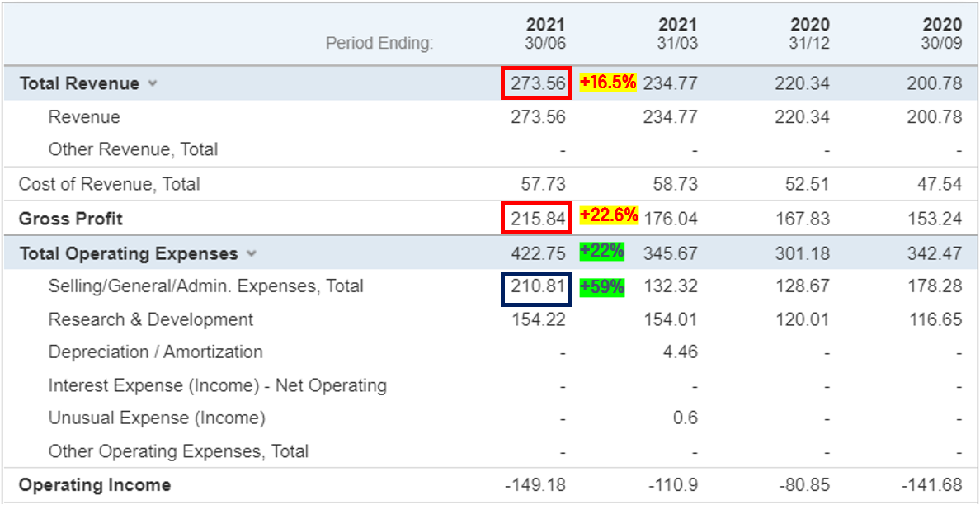Click the Depreciation / Amortization label
The image size is (980, 505).
(156, 352)
